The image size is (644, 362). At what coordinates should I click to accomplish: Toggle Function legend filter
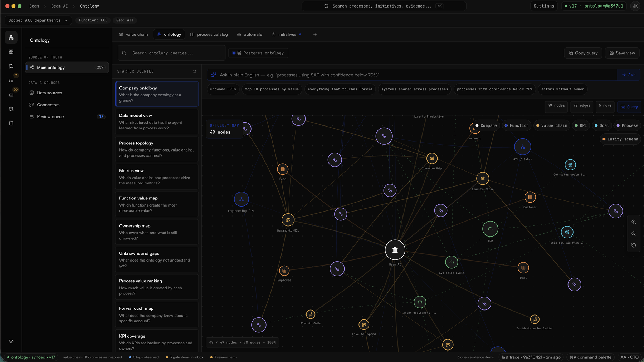click(516, 125)
